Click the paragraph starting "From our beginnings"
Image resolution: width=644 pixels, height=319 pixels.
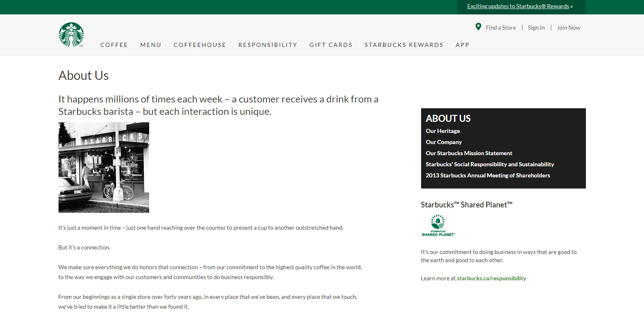tap(208, 302)
